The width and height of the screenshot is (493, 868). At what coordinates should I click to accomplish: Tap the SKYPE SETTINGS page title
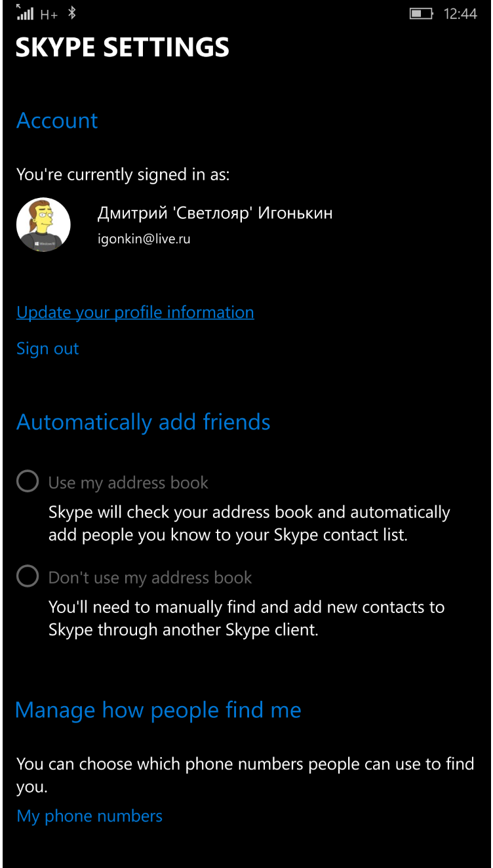tap(123, 47)
